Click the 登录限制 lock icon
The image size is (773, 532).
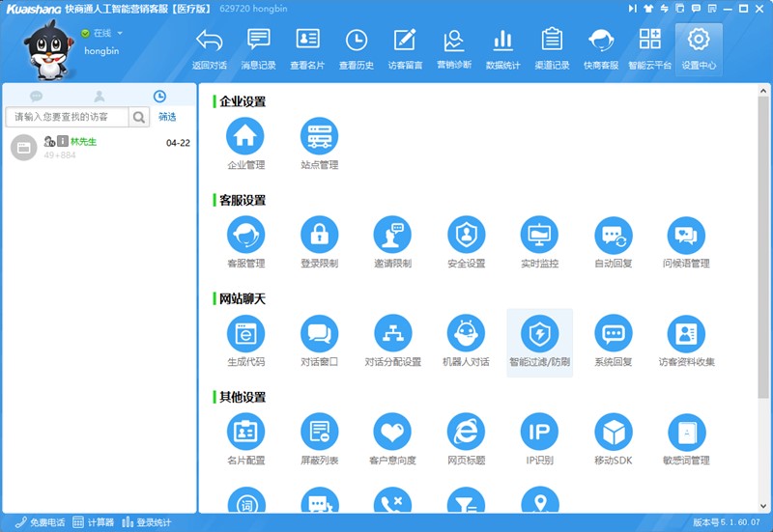coord(319,235)
